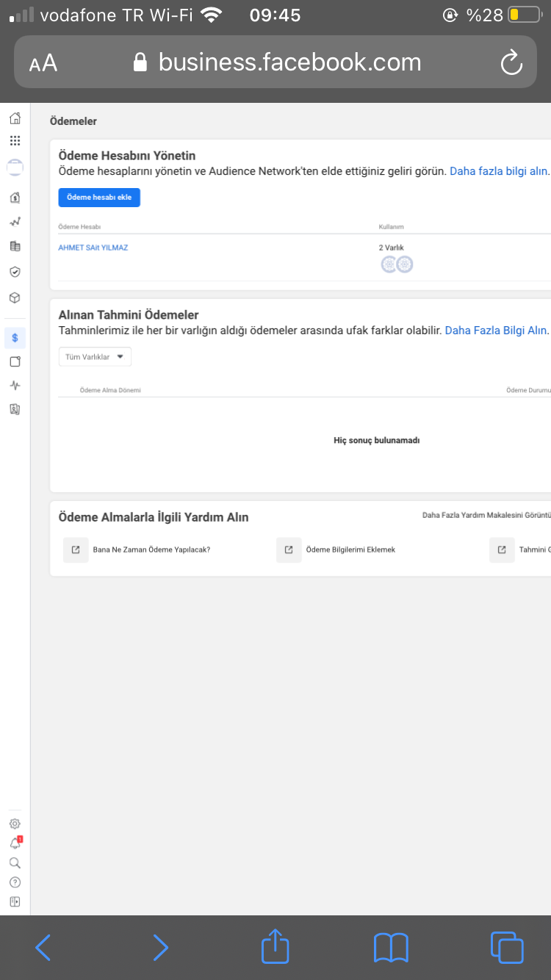Click the 'Ödemeler' page heading

tap(73, 121)
